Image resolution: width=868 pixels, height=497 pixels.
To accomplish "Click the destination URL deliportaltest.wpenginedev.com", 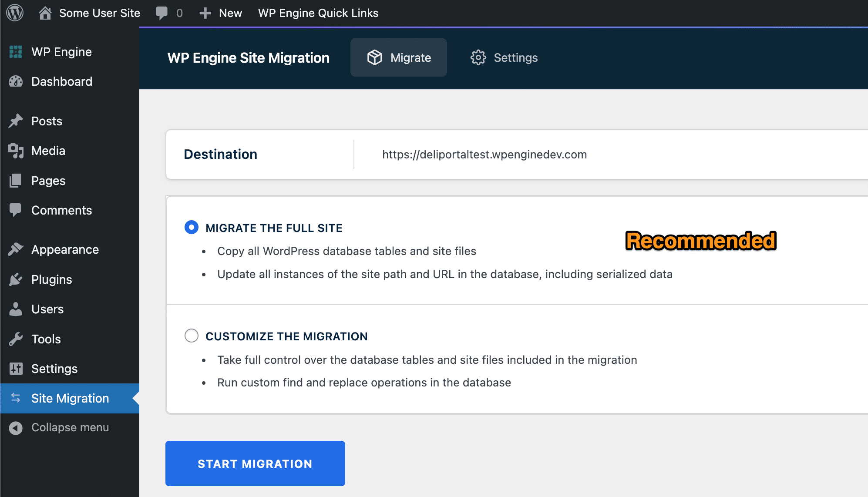I will click(484, 154).
